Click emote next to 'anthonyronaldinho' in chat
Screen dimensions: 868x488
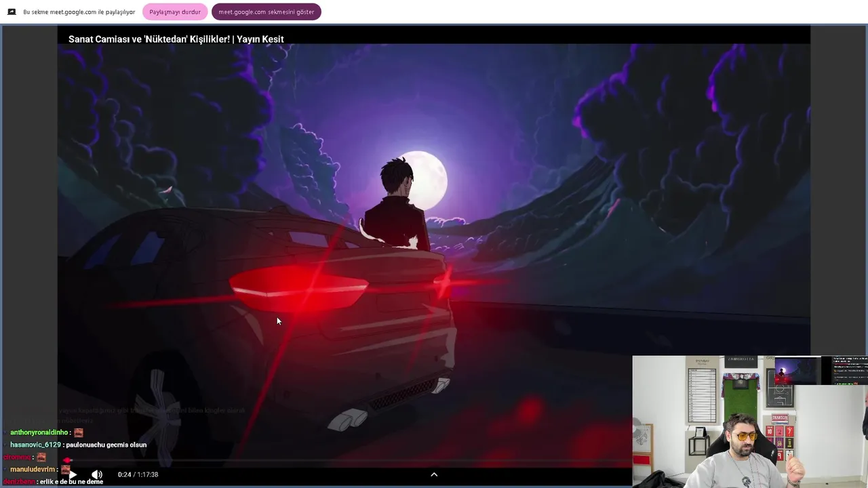coord(79,432)
